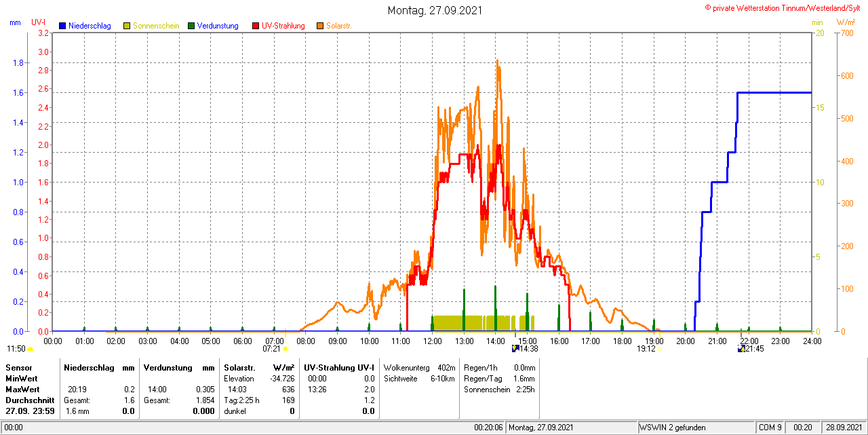The width and height of the screenshot is (868, 435).
Task: Click the red UV-Strahlung legend swatch
Action: (x=256, y=26)
